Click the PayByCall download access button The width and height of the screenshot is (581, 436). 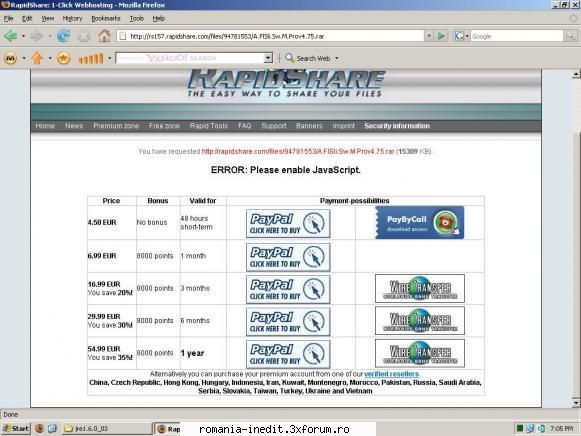419,222
